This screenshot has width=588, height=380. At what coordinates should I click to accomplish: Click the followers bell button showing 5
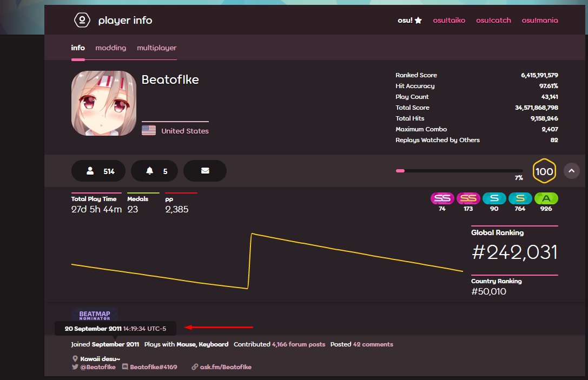(x=154, y=171)
